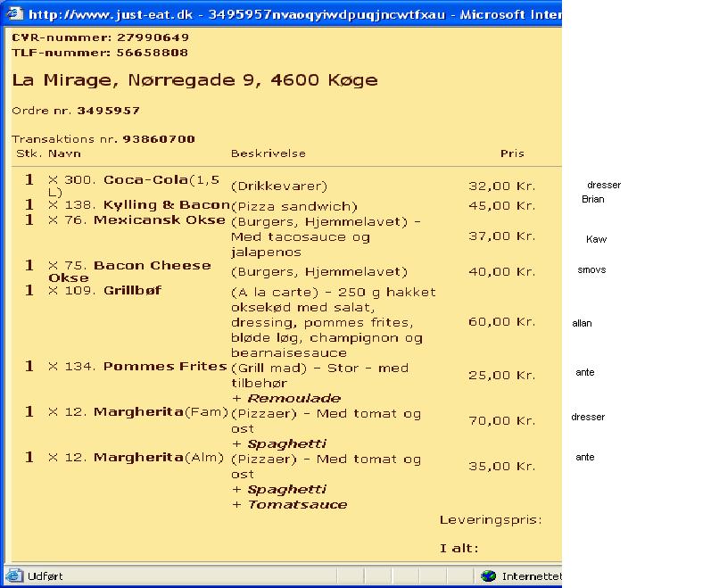Select the 'Bacon Cheese Okse' item name
The height and width of the screenshot is (588, 719).
(x=129, y=271)
